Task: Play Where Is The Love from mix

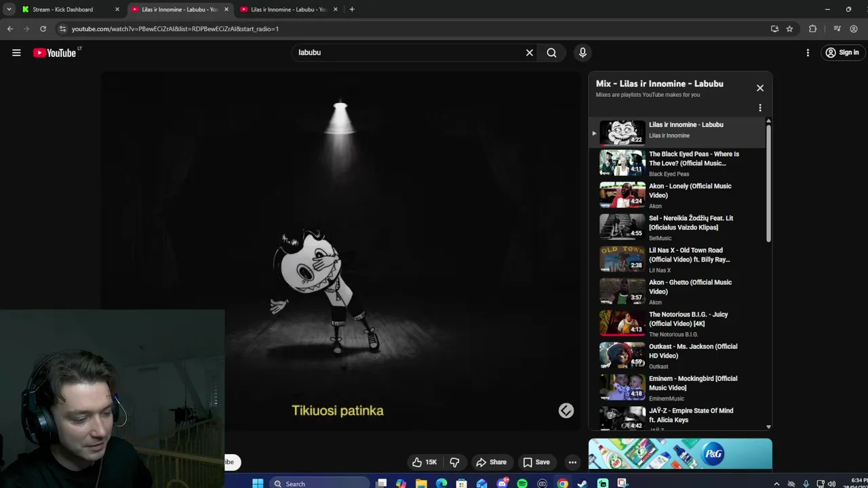Action: pos(678,163)
